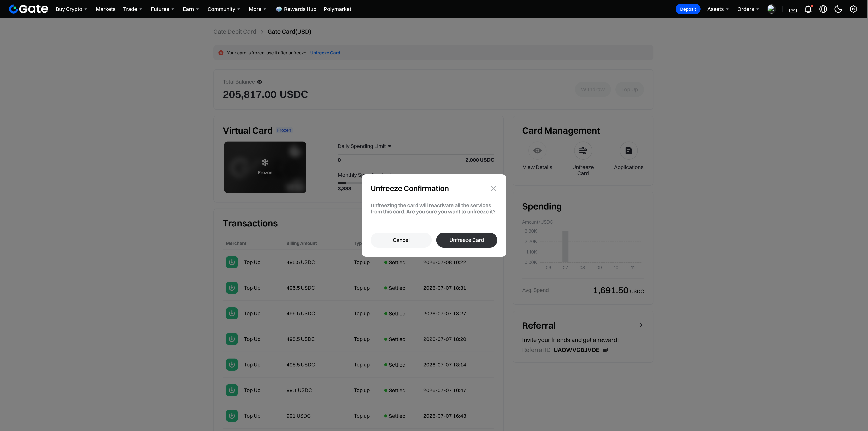Click the Top Up icon dated 2026-07-07 18:31
The width and height of the screenshot is (868, 431).
tap(232, 288)
